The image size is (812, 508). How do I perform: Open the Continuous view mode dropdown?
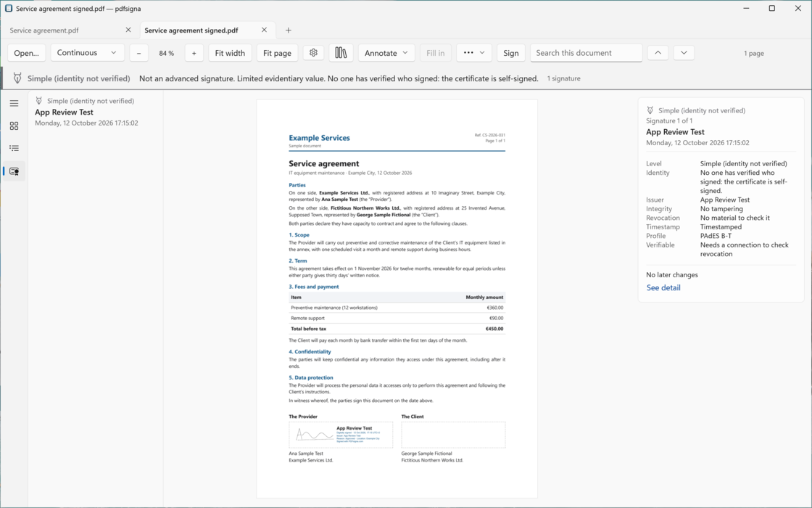pyautogui.click(x=88, y=52)
